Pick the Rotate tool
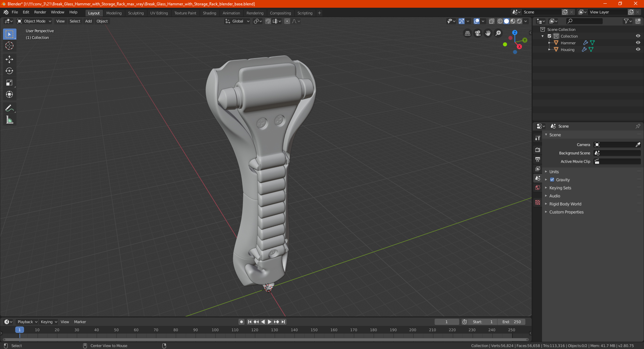The width and height of the screenshot is (644, 349). (9, 71)
